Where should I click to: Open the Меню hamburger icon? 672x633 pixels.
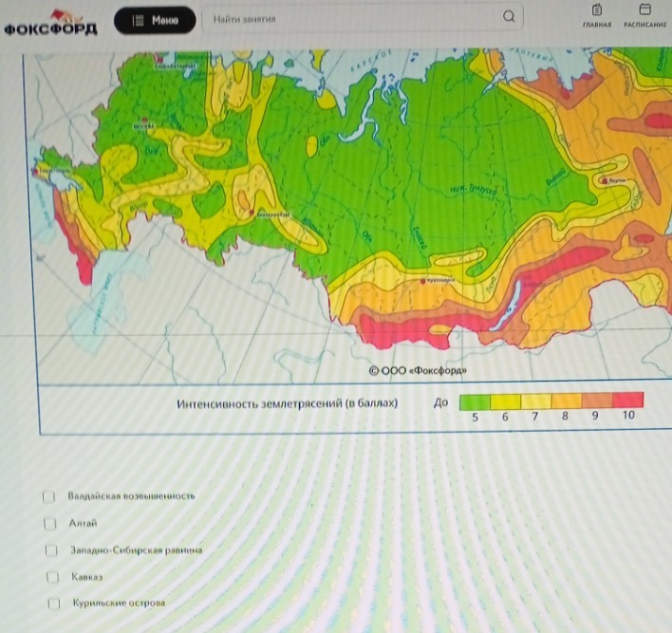click(138, 20)
